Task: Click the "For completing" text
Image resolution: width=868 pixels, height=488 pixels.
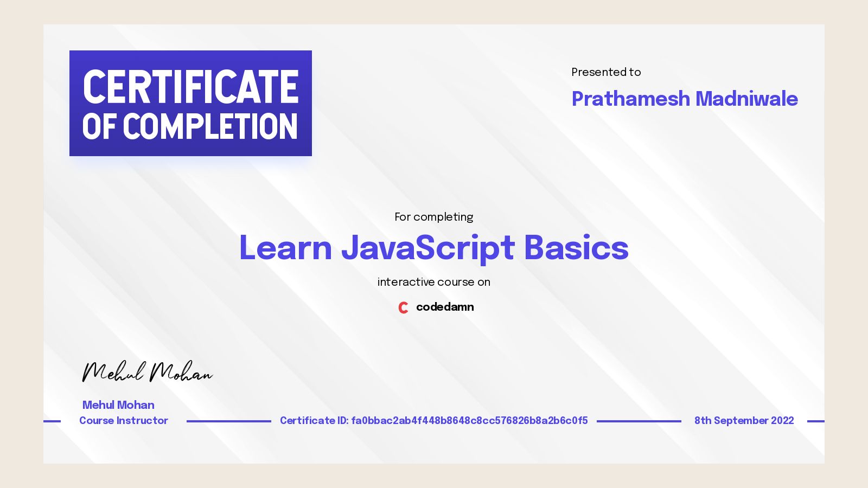Action: coord(433,217)
